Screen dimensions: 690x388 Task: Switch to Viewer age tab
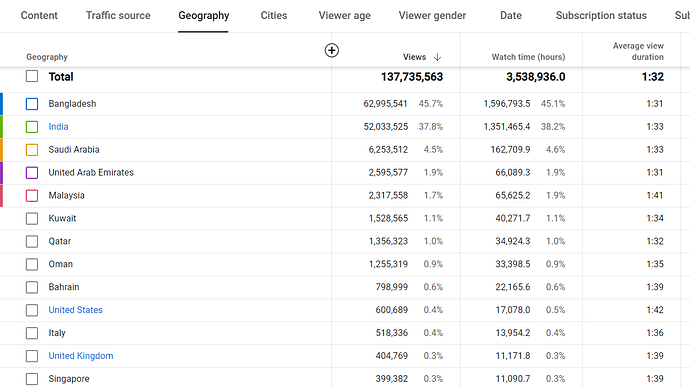(x=345, y=16)
